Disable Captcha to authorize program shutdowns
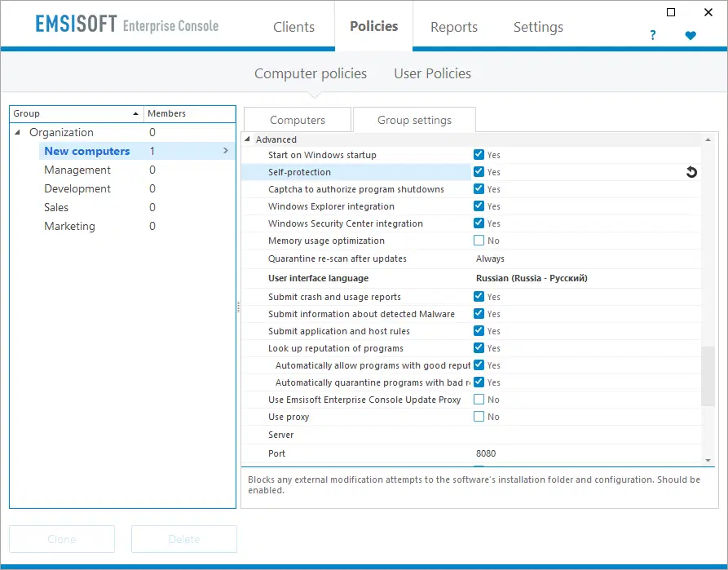 pyautogui.click(x=479, y=189)
